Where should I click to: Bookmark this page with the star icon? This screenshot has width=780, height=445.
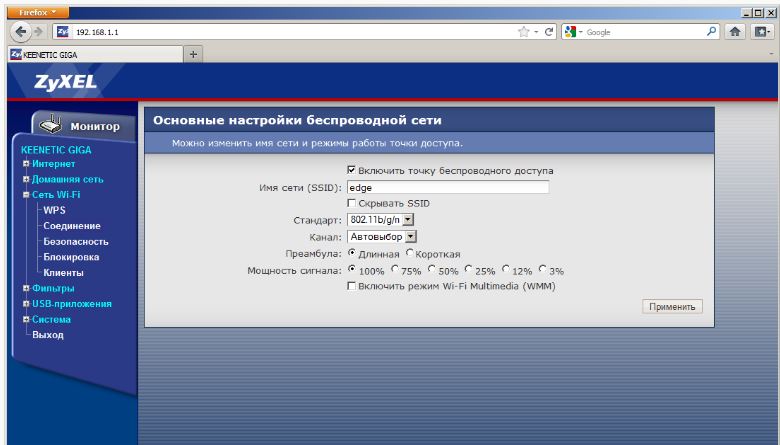pyautogui.click(x=523, y=32)
